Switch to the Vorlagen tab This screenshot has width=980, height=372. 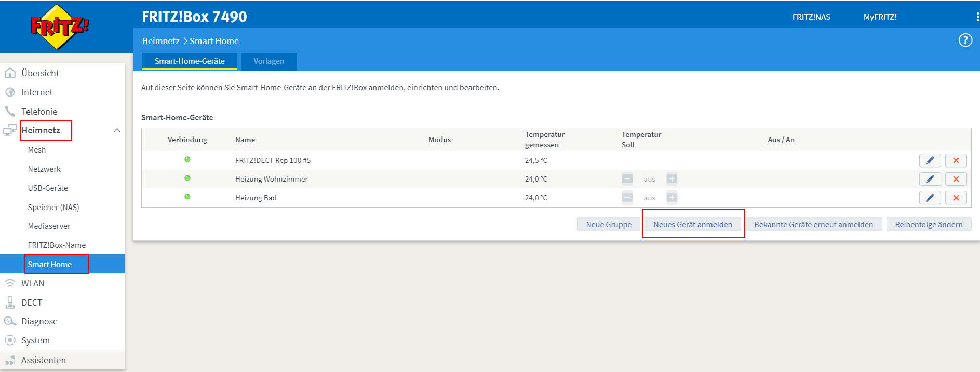click(x=269, y=61)
